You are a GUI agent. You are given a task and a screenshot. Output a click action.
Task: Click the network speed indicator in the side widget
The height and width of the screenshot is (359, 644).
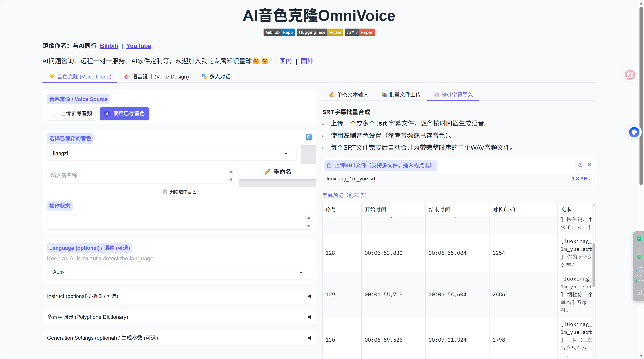point(639,274)
